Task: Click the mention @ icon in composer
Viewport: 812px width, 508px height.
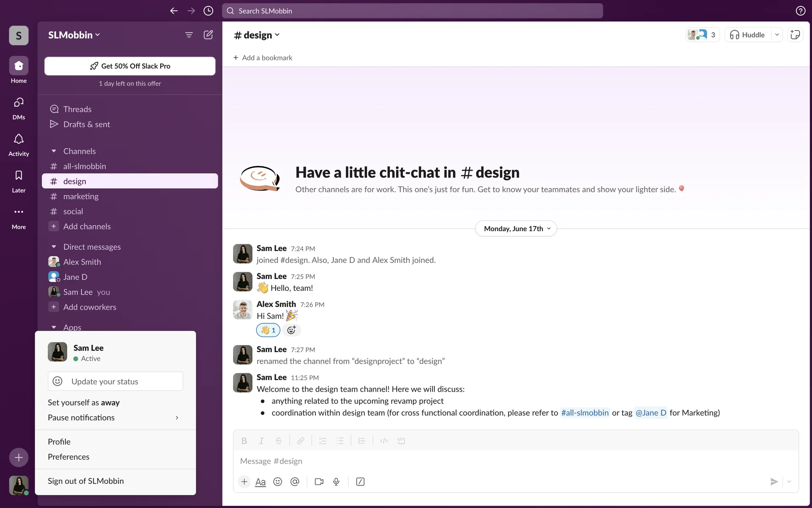Action: [295, 482]
